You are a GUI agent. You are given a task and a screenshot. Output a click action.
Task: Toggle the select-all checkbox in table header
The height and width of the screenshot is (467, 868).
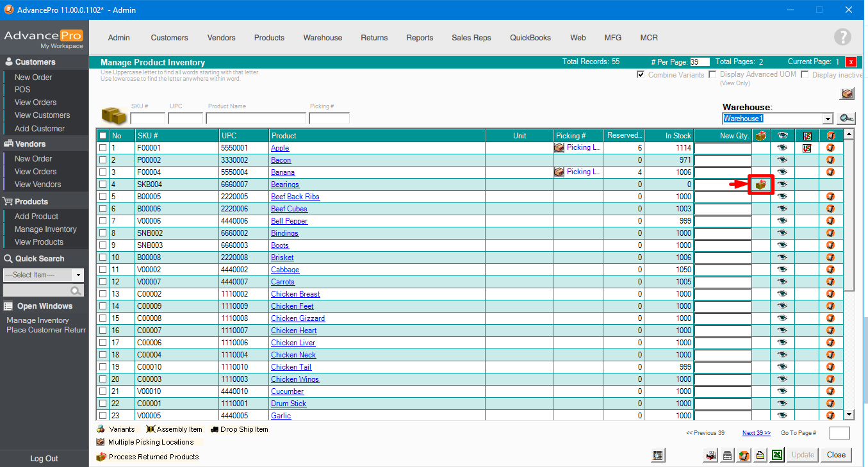click(x=103, y=136)
